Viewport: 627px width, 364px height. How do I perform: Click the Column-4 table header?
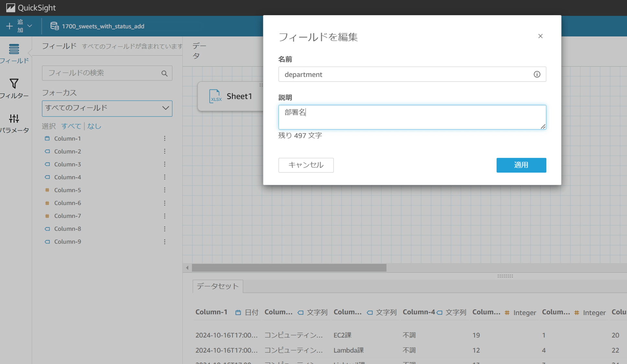[x=419, y=312]
